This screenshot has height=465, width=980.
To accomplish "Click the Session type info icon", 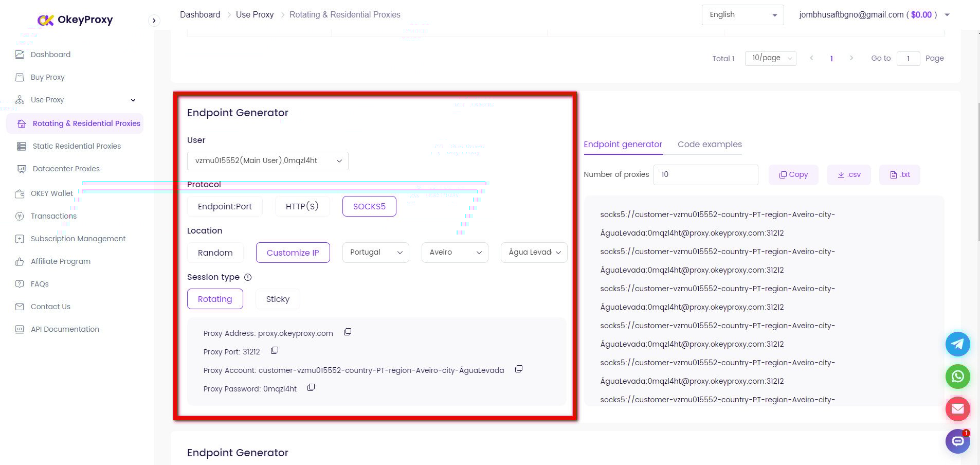I will [248, 277].
